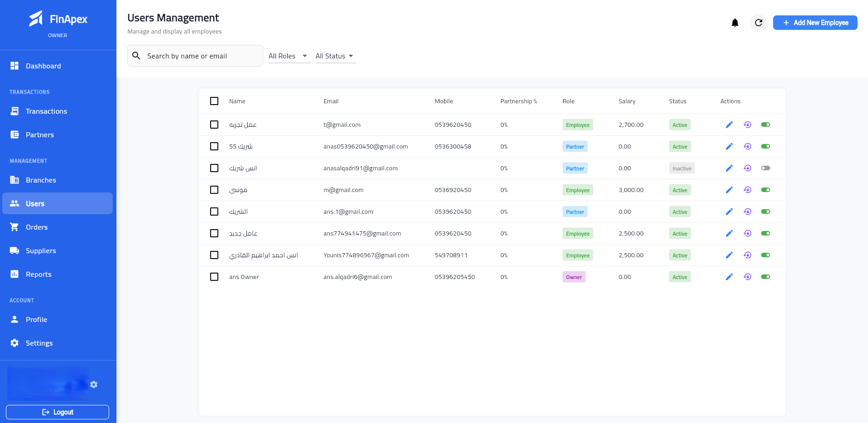Open Settings in sidebar
This screenshot has height=423, width=868.
[58, 343]
